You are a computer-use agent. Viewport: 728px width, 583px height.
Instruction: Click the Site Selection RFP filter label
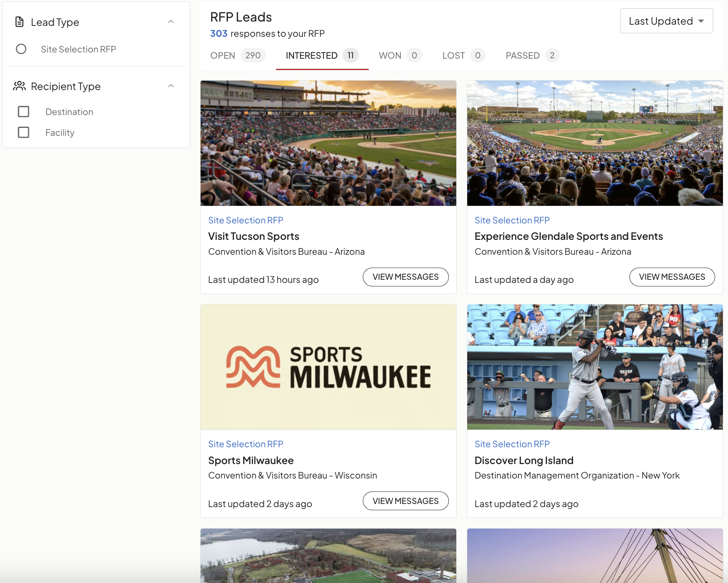coord(79,49)
